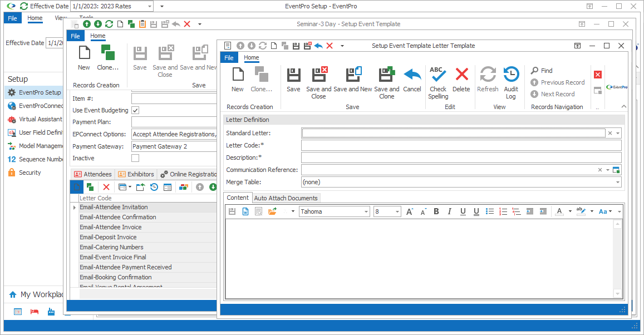Click the Refresh button in View group
Viewport: 644px width, 335px height.
[488, 80]
